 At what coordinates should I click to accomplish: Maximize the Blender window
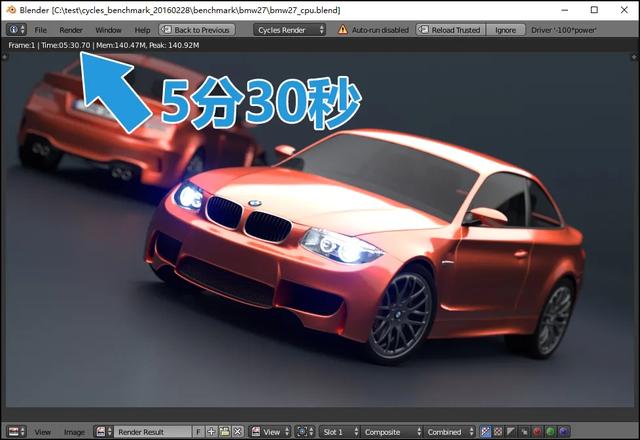pyautogui.click(x=594, y=10)
